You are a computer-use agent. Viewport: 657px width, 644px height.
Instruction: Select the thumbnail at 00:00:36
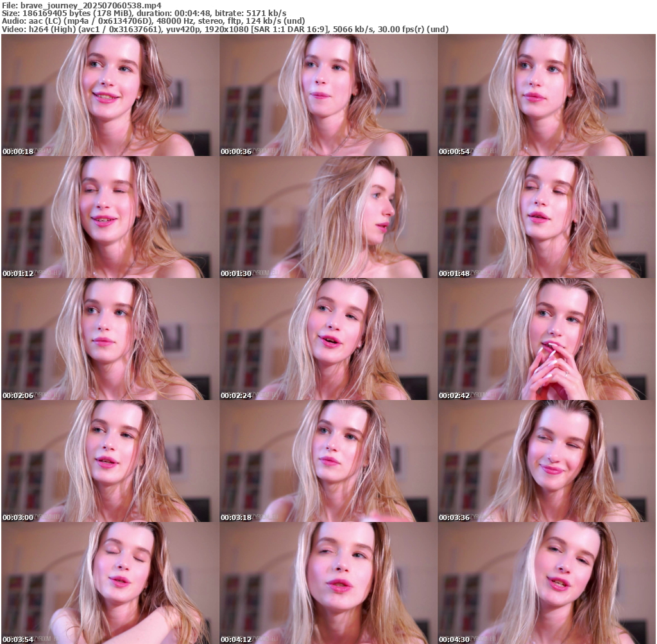[x=328, y=95]
